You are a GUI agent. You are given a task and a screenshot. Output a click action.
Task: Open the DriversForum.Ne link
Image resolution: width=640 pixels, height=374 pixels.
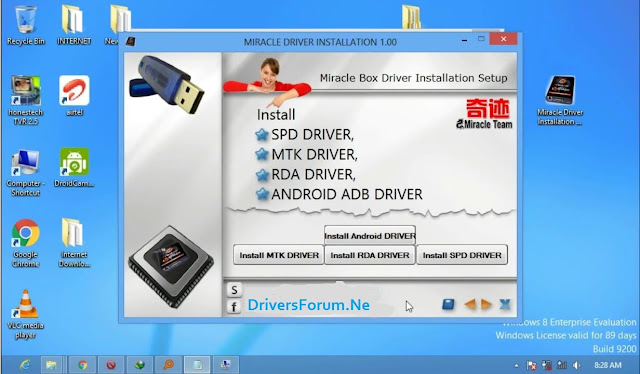coord(309,305)
